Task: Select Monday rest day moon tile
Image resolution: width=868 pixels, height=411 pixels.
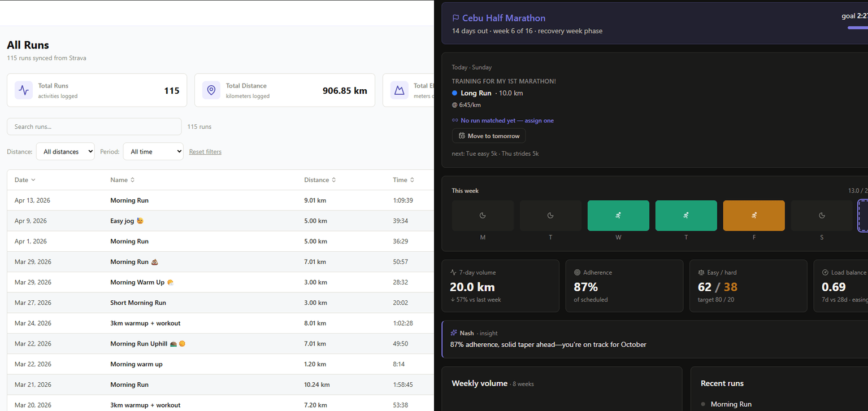Action: [x=483, y=216]
